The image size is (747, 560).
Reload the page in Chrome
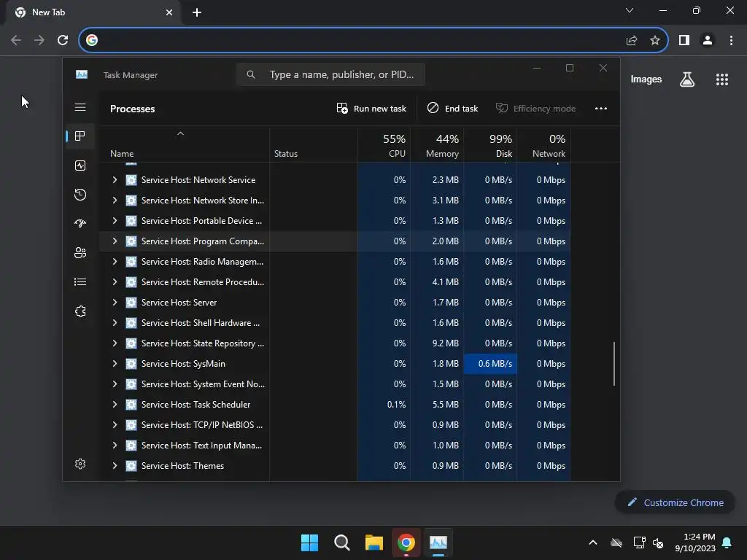[63, 40]
